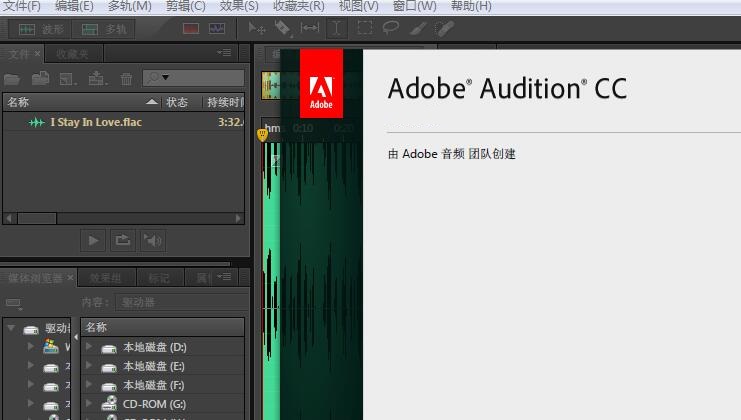Sort files by the 状态 column
Image resolution: width=741 pixels, height=420 pixels.
(177, 102)
